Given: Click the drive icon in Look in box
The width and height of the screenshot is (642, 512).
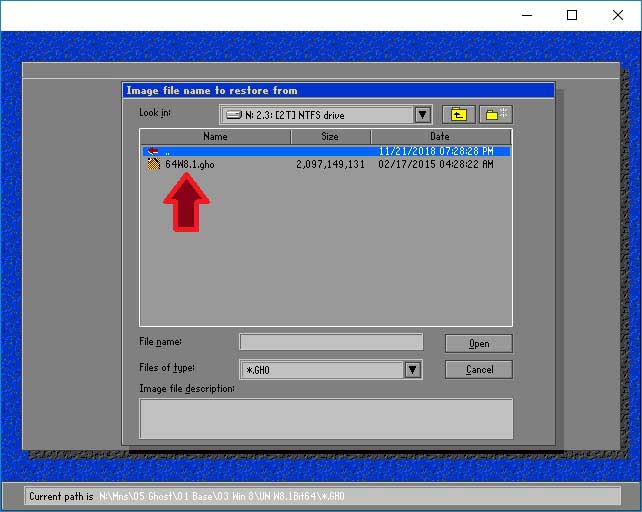Looking at the screenshot, I should [232, 115].
